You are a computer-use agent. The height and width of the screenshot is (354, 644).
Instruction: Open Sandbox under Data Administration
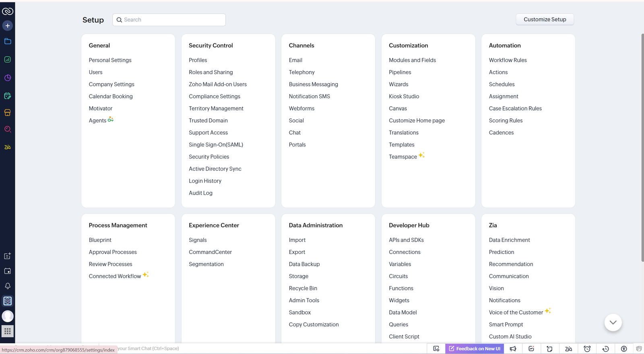pyautogui.click(x=299, y=313)
